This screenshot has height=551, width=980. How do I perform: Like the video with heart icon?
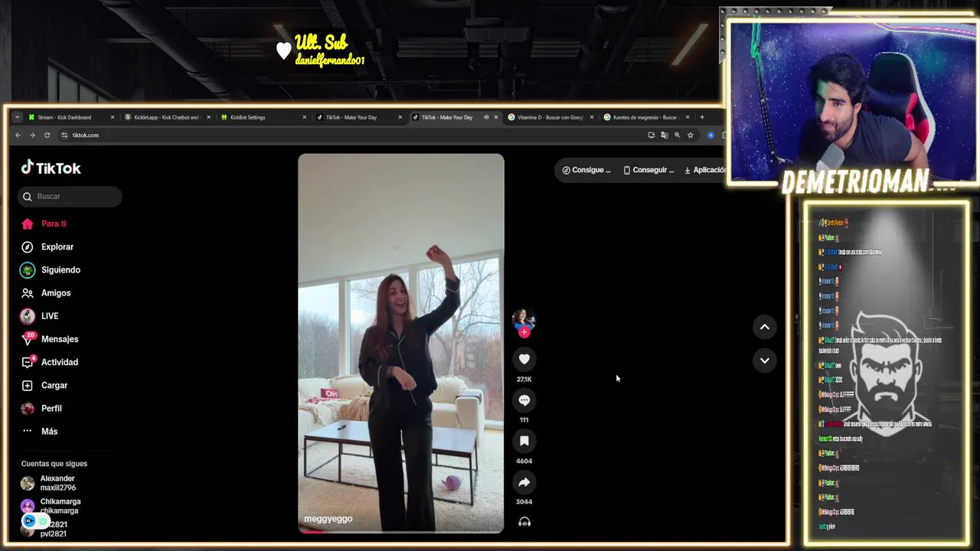pos(524,359)
